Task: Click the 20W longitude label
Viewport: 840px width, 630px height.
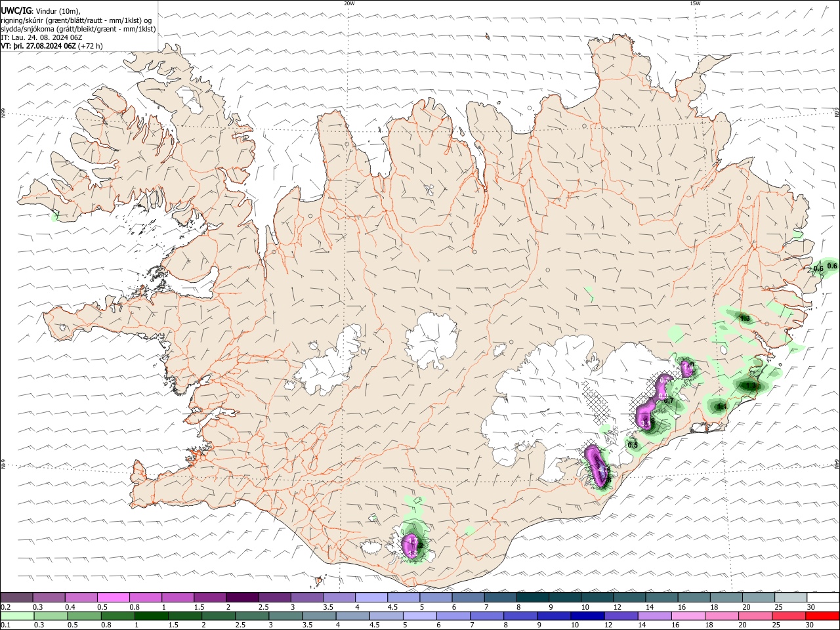Action: click(349, 3)
